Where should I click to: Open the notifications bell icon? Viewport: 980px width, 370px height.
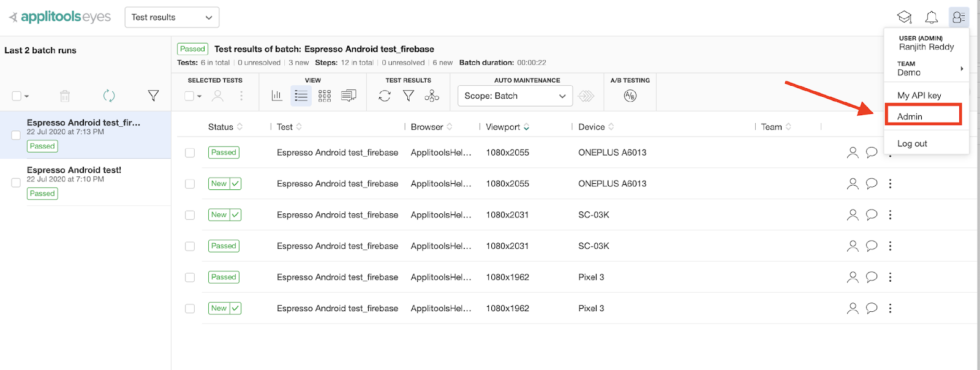pyautogui.click(x=931, y=17)
